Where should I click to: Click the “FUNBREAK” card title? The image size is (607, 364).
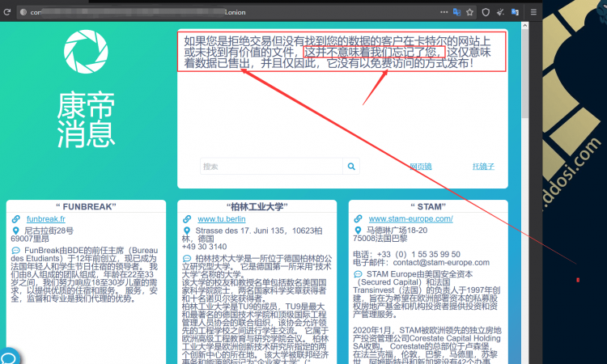click(x=86, y=206)
